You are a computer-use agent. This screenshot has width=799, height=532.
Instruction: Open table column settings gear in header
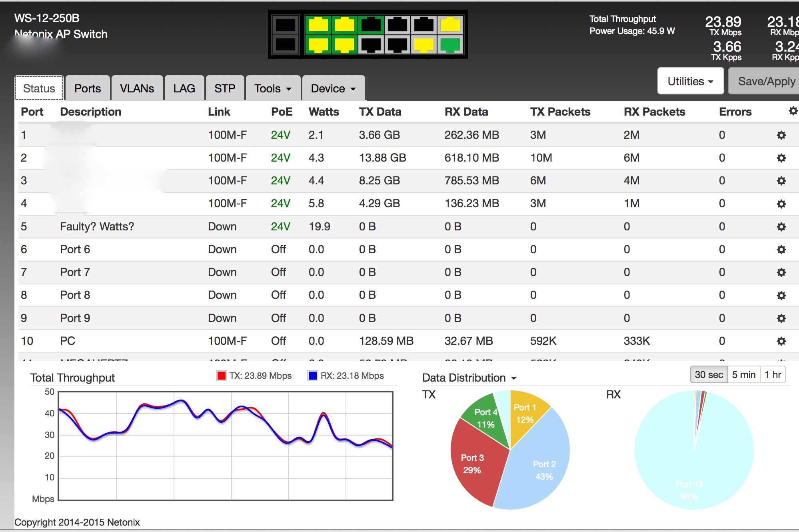[x=793, y=111]
